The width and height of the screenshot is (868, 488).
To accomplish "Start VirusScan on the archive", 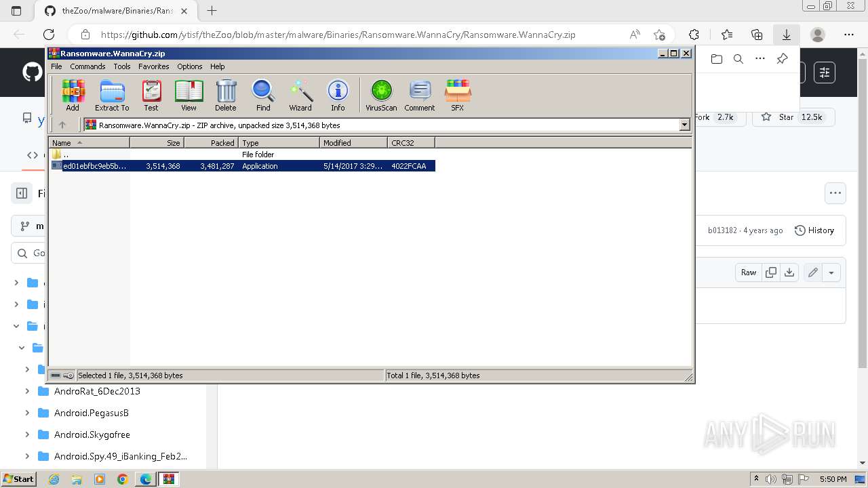I will point(381,96).
